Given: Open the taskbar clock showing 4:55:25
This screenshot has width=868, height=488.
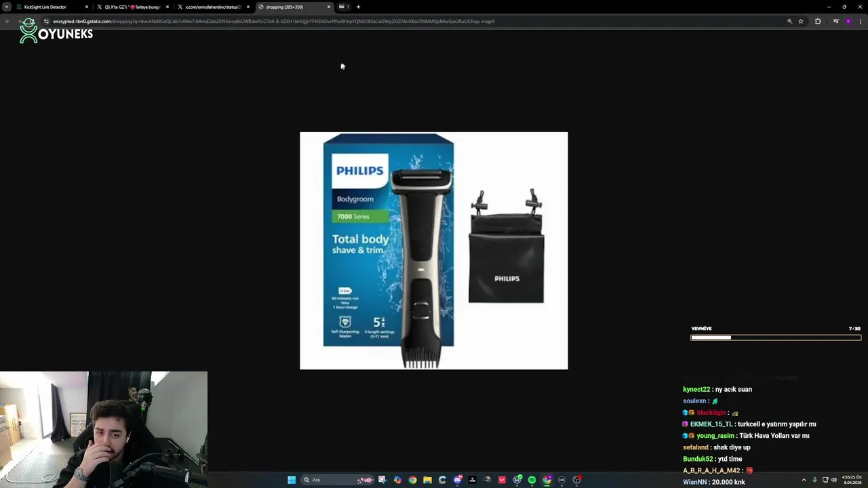Looking at the screenshot, I should pos(851,480).
